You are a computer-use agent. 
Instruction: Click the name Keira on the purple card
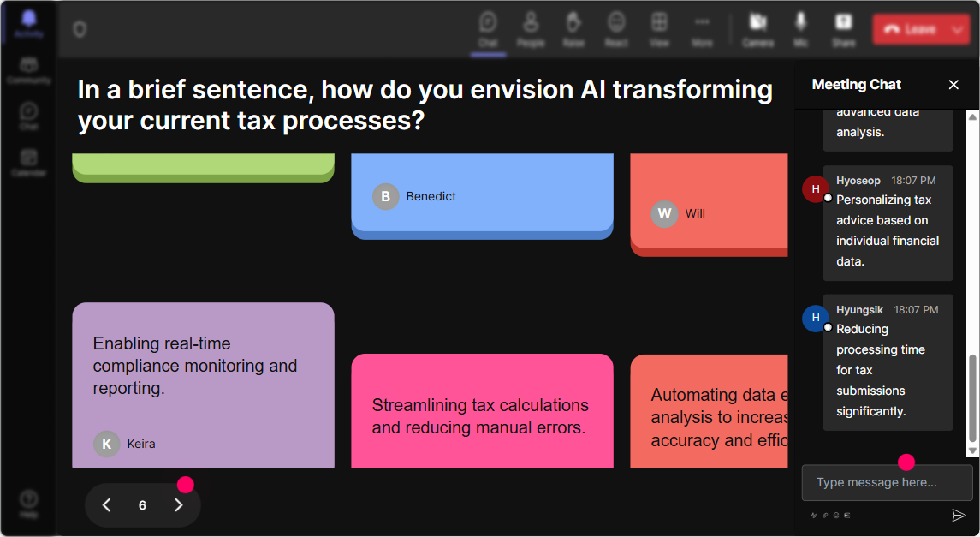pyautogui.click(x=141, y=444)
